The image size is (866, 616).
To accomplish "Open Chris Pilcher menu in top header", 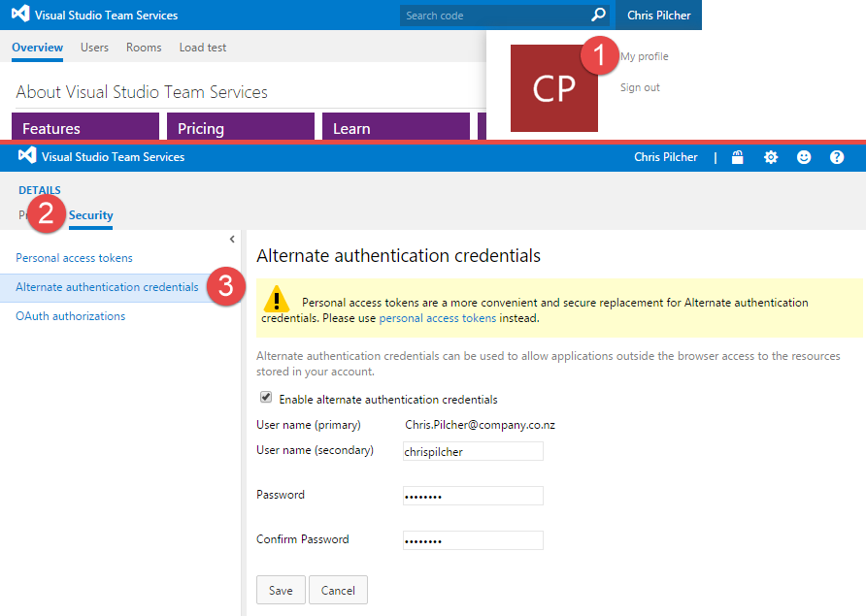I will point(658,15).
